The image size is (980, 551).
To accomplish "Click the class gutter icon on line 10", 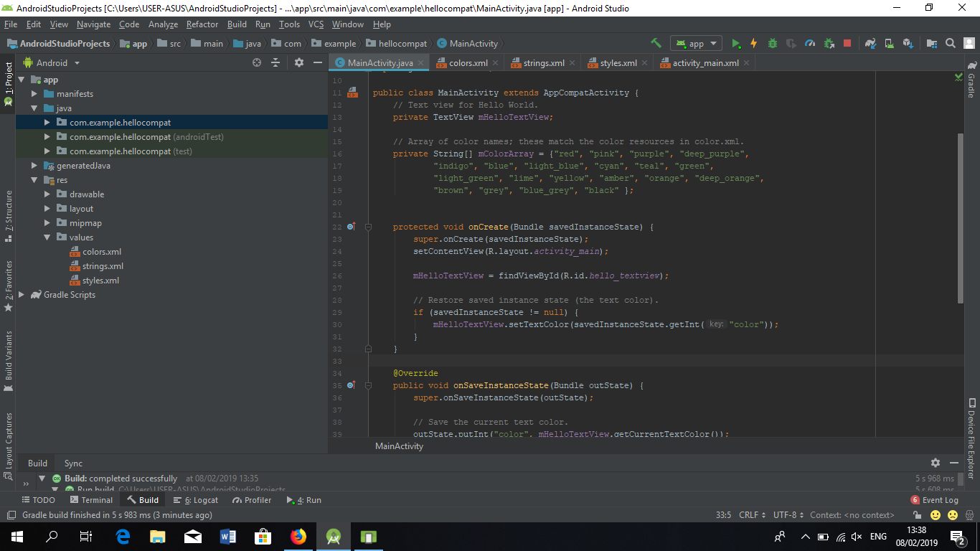I will (x=352, y=93).
